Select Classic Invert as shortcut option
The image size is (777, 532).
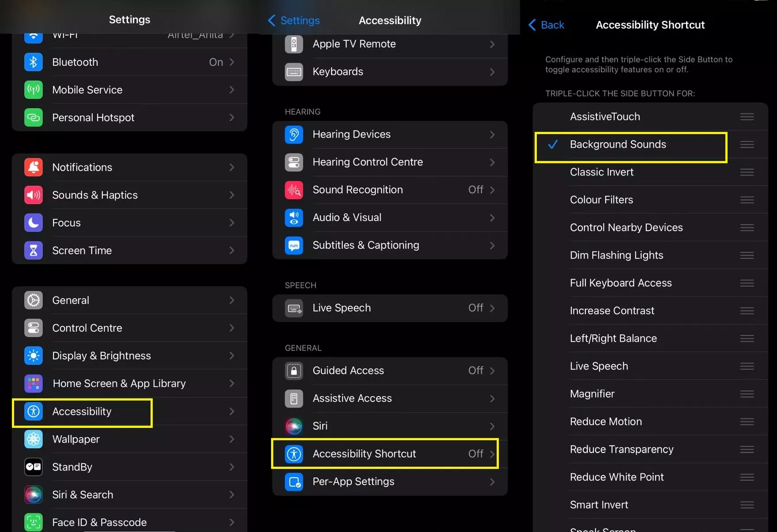601,172
